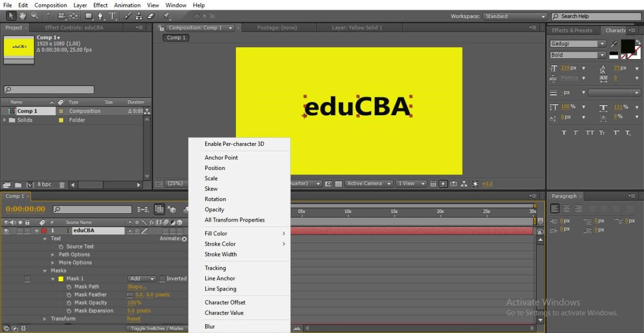Open the 1 View layout dropdown

point(410,184)
